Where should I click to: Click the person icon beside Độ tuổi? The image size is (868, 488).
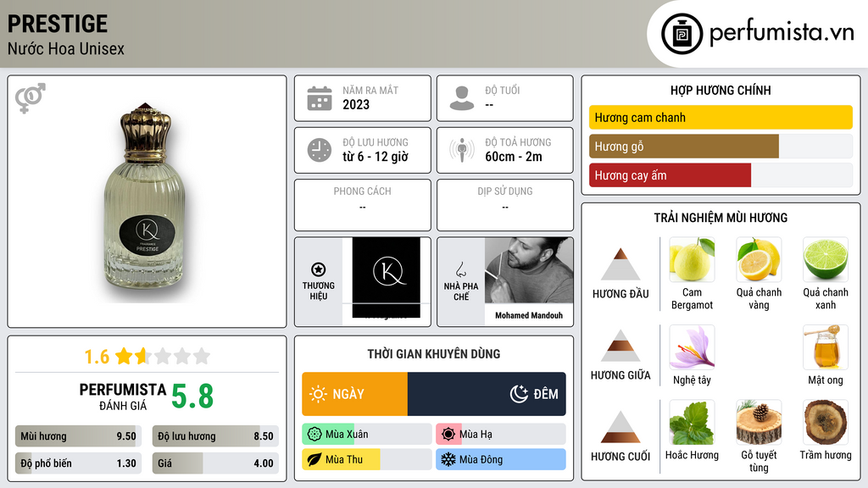462,98
